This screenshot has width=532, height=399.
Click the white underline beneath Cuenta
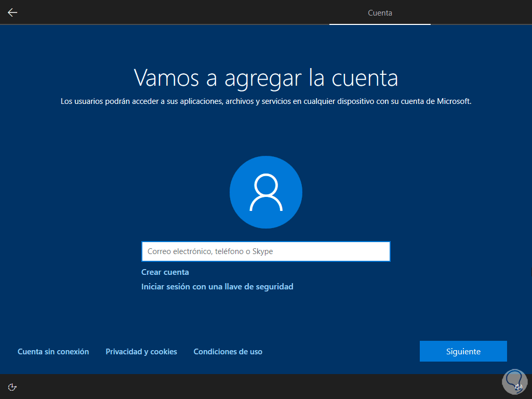(x=380, y=24)
